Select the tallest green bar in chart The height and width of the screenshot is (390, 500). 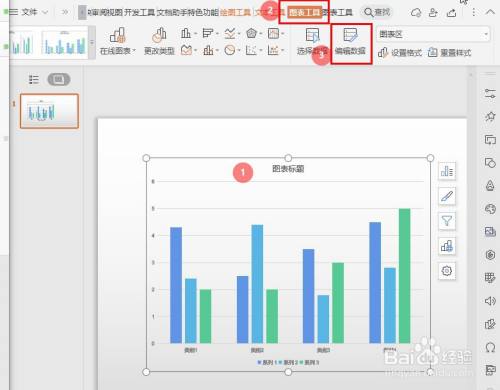tap(405, 276)
